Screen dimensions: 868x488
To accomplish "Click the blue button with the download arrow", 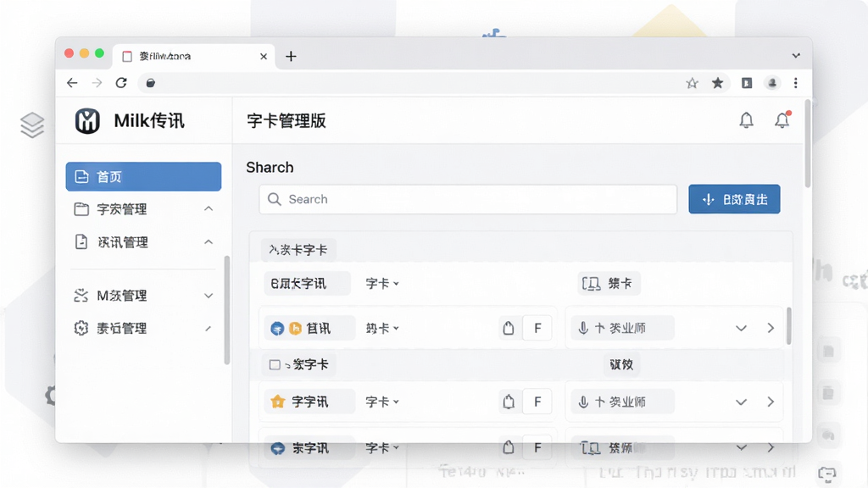I will 734,199.
